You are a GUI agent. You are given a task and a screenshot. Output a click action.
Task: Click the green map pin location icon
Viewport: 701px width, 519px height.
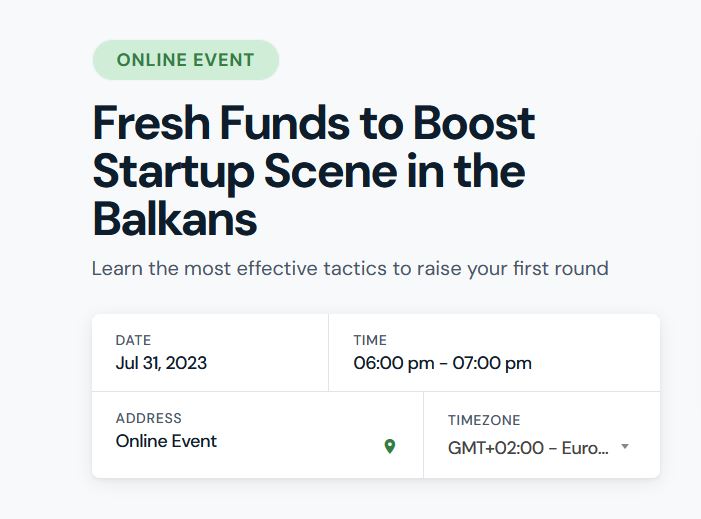[x=390, y=446]
